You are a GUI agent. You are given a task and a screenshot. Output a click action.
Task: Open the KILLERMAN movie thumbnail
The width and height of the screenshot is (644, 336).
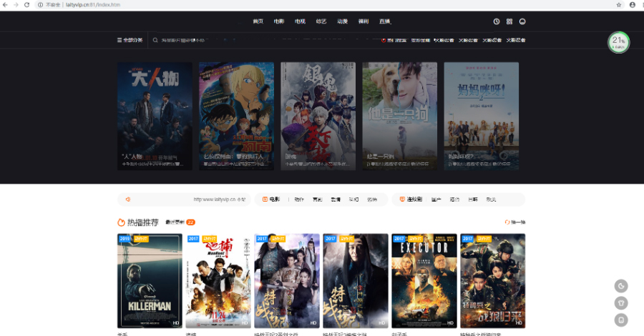(x=150, y=281)
